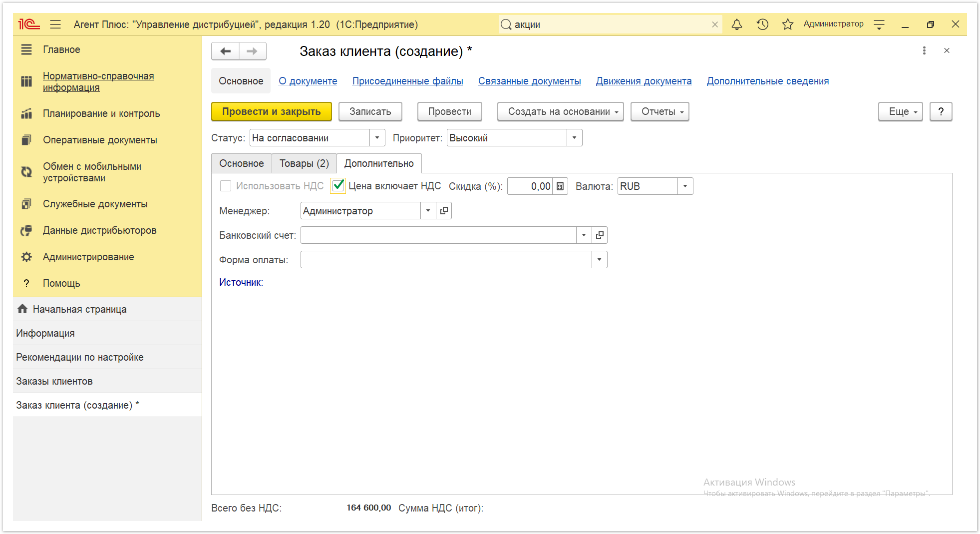Viewport: 980px width, 534px height.
Task: Open Данные дистрибьюторов section
Action: click(x=107, y=230)
